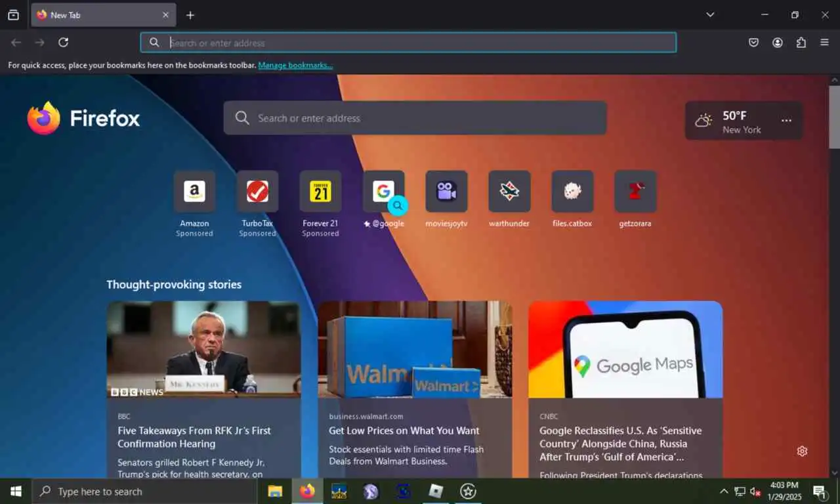
Task: Open the Pocket save icon
Action: pos(754,43)
